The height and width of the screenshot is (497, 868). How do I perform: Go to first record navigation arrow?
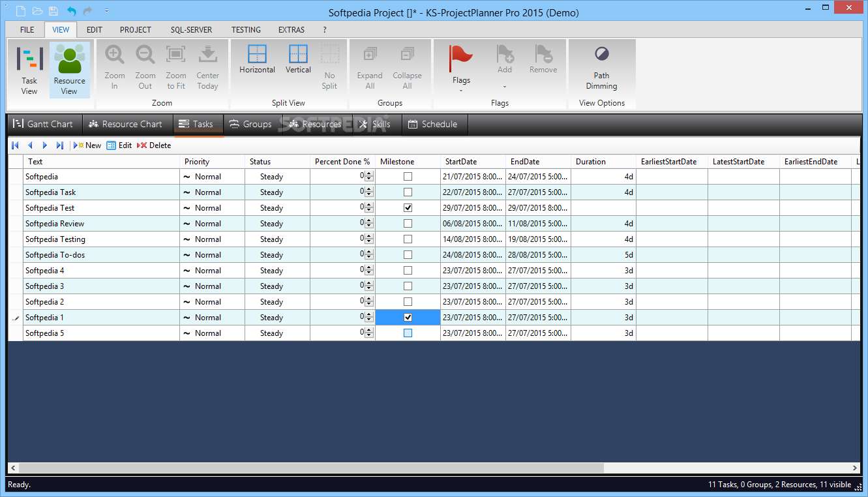(x=15, y=145)
